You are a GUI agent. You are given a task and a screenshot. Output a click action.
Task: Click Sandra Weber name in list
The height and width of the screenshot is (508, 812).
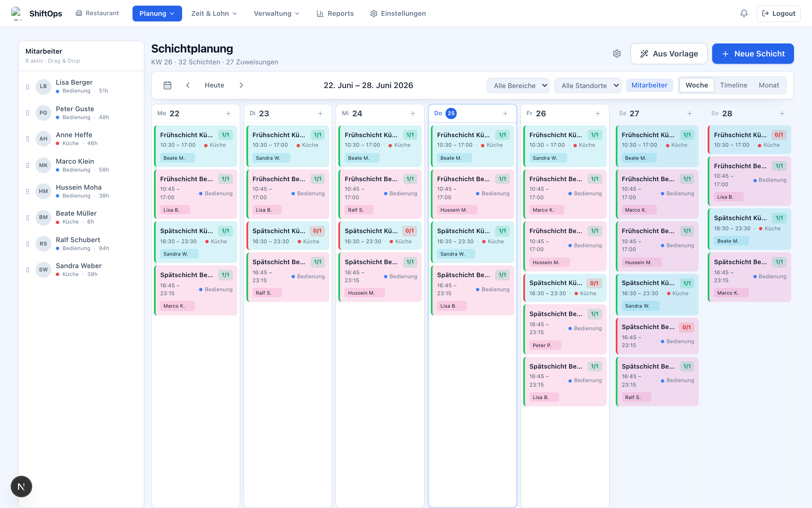tap(78, 266)
